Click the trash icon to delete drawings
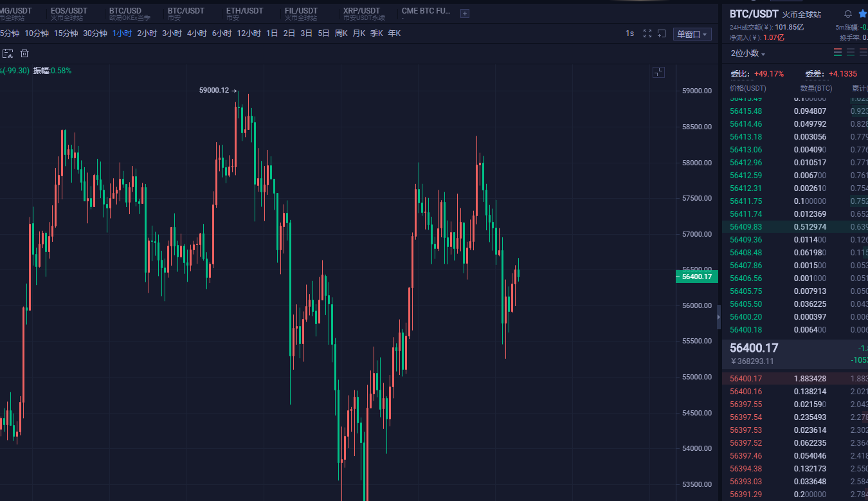Screen dimensions: 868x501 pos(24,53)
